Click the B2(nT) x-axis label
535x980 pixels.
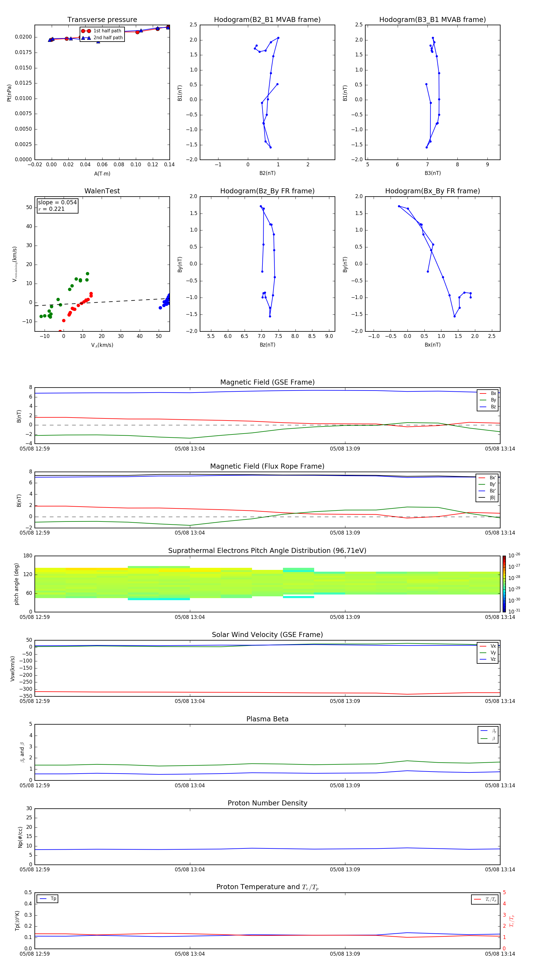click(267, 173)
